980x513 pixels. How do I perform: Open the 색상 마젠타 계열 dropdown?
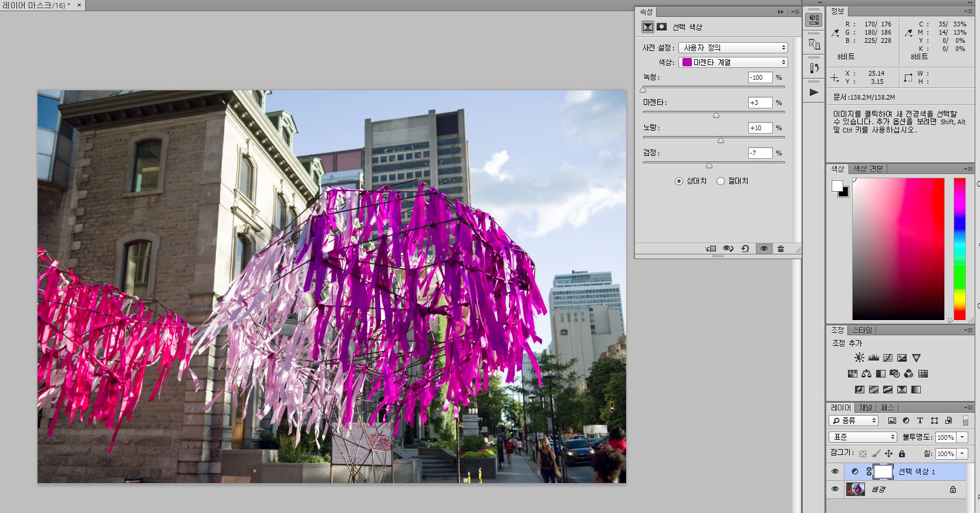(x=733, y=62)
